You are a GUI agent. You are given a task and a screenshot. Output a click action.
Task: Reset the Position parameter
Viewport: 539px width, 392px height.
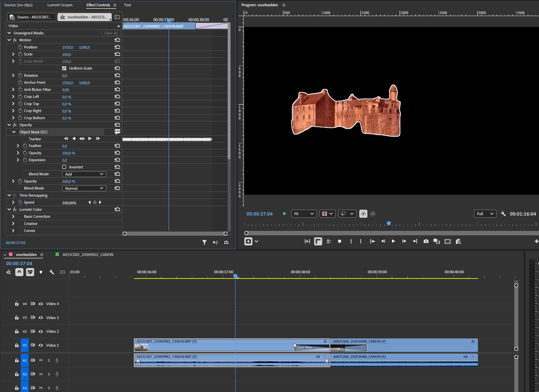(117, 47)
